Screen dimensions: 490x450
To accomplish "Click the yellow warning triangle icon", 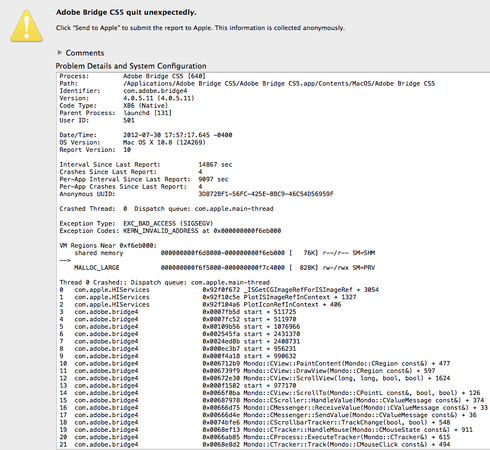I will [27, 26].
